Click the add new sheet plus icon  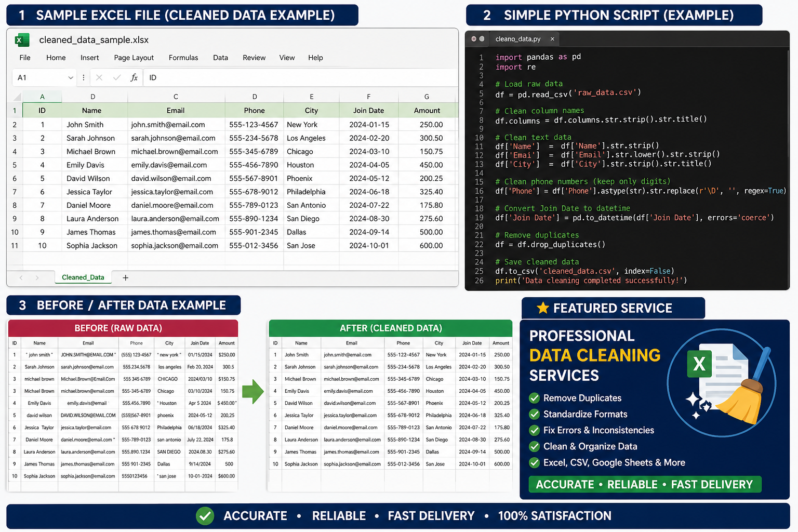[125, 278]
